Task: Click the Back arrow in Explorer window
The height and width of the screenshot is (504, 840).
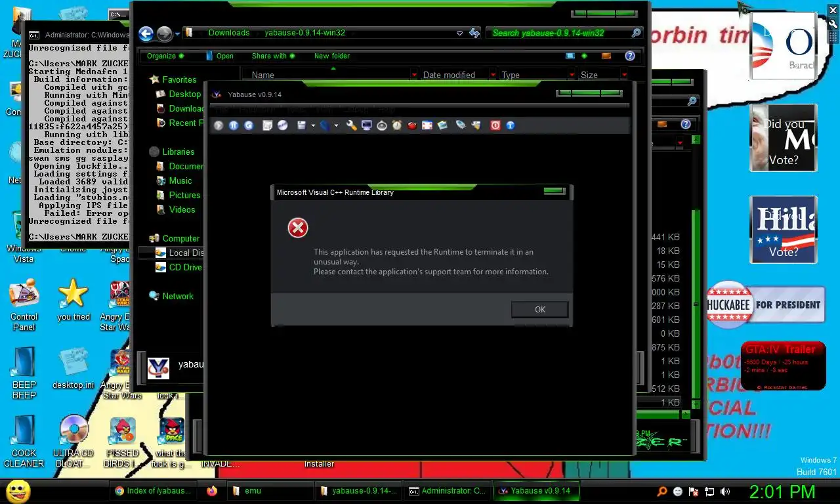Action: [x=146, y=34]
